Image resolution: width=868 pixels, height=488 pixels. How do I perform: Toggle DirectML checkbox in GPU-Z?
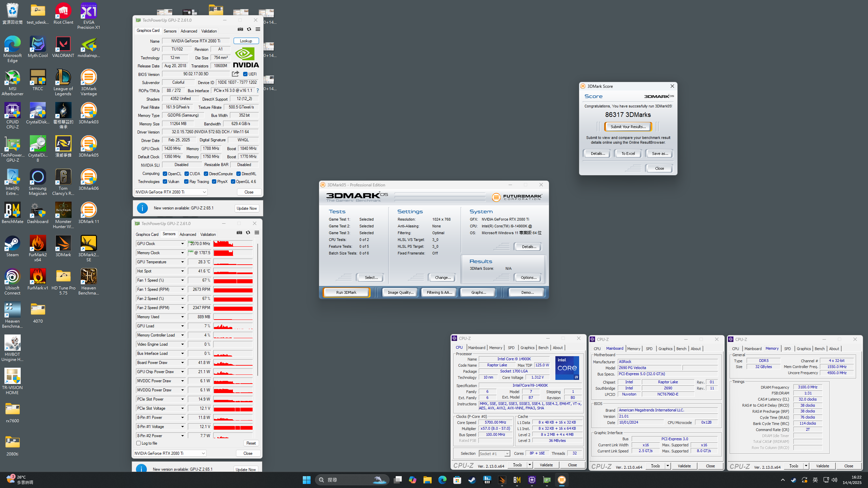pos(238,174)
